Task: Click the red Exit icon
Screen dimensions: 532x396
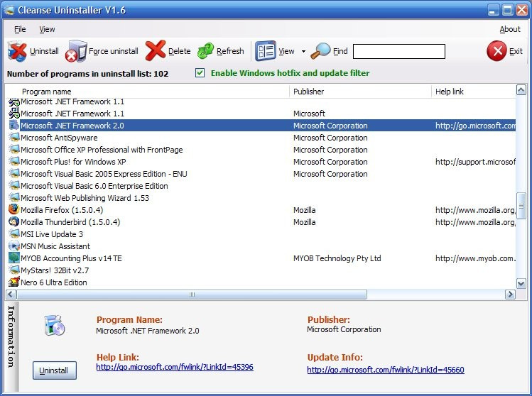Action: pyautogui.click(x=496, y=51)
